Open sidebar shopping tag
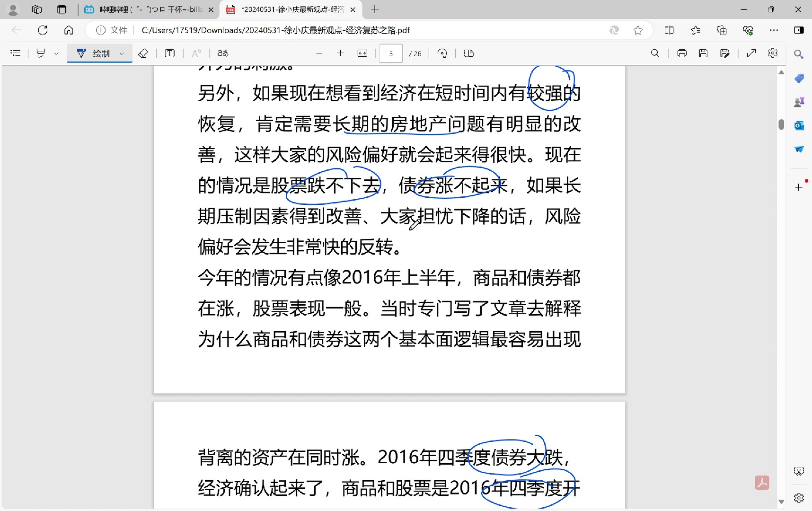 pos(799,78)
